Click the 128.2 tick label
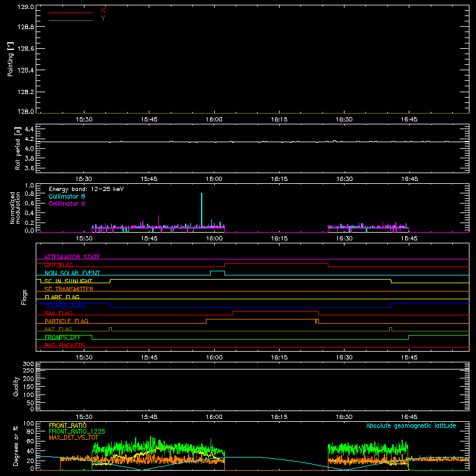Screen dimensions: 476x476 pyautogui.click(x=26, y=92)
